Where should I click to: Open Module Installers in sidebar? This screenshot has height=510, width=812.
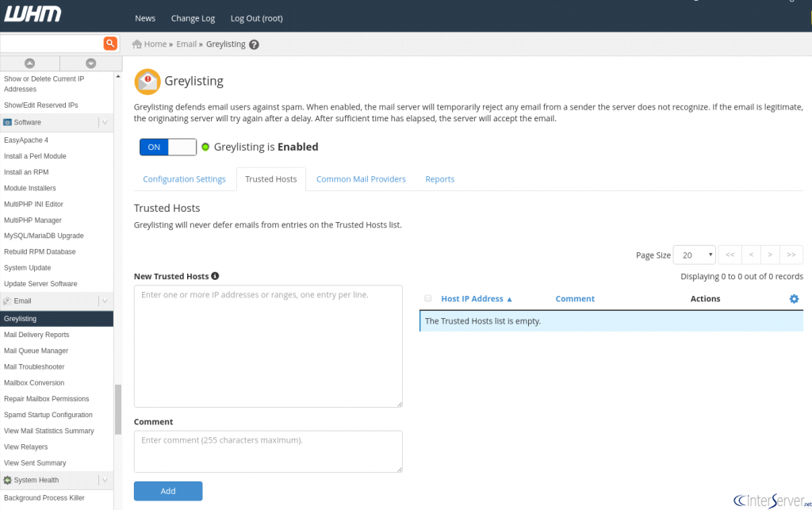tap(29, 188)
